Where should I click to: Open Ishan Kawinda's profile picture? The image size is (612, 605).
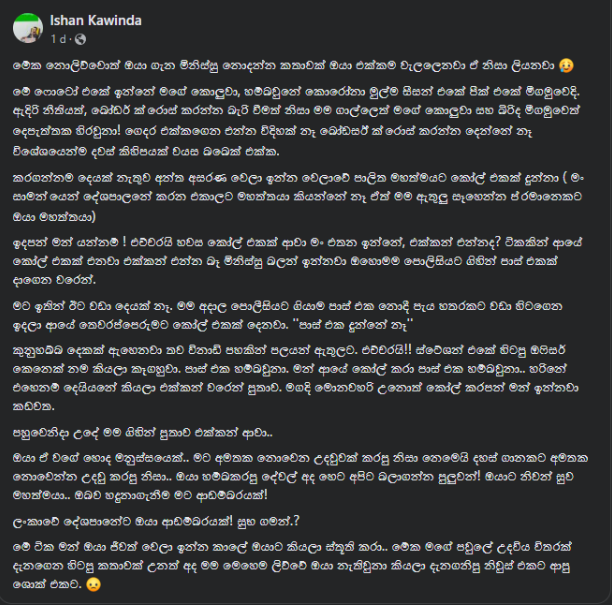pyautogui.click(x=28, y=28)
